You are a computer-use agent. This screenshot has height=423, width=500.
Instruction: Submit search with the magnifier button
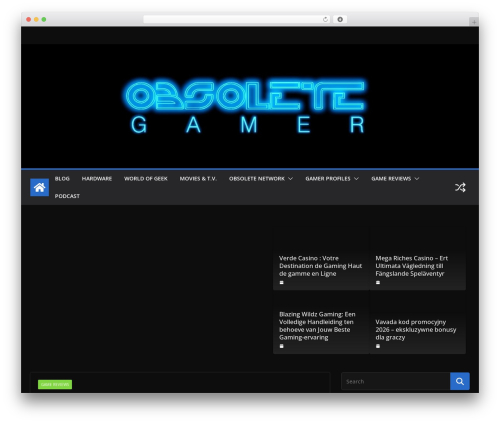(460, 381)
